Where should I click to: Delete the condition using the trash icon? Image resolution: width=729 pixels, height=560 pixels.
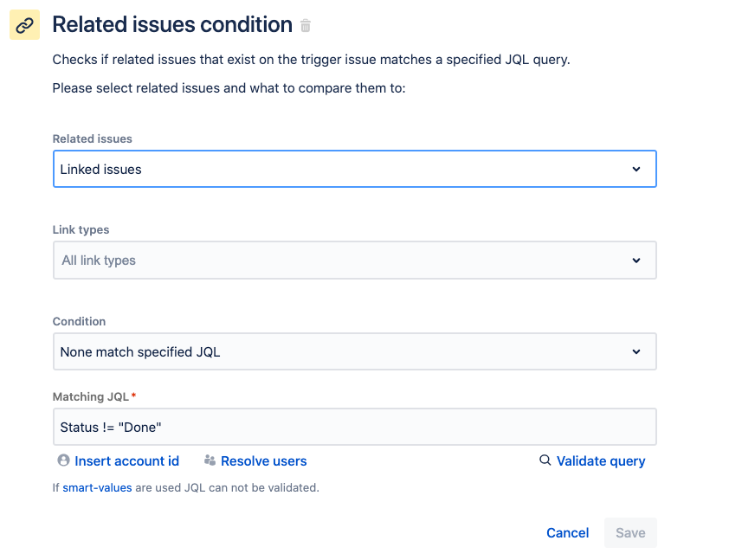[306, 26]
